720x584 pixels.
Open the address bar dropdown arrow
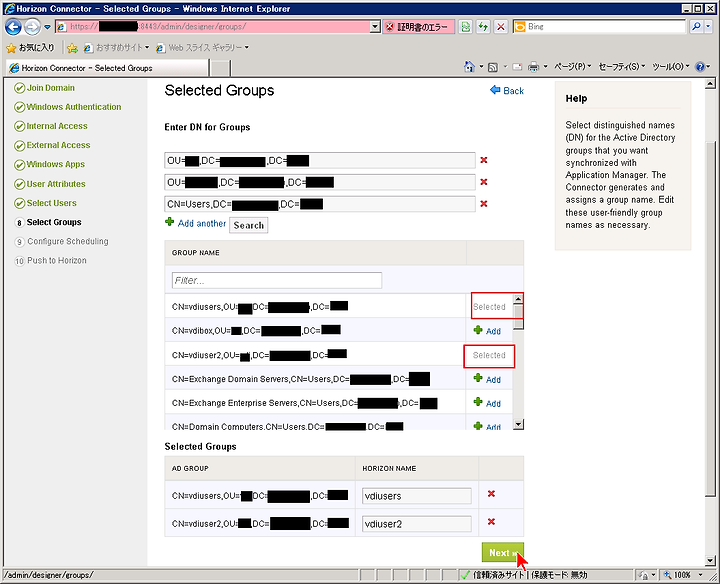tap(375, 27)
